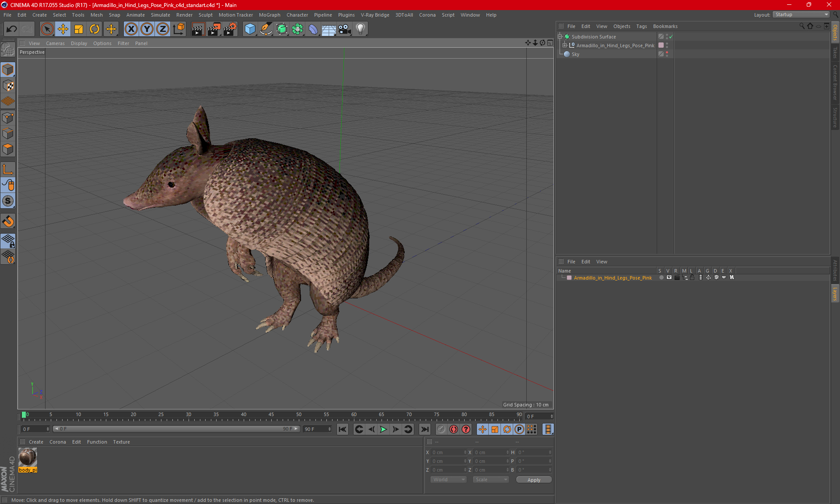Click the timeline range slider bar
This screenshot has height=504, width=840.
(x=177, y=429)
